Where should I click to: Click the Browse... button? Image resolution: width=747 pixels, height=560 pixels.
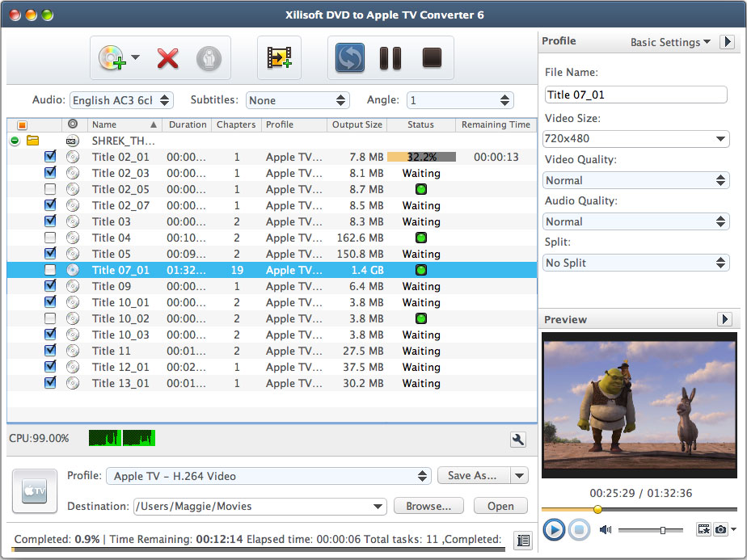pyautogui.click(x=428, y=506)
